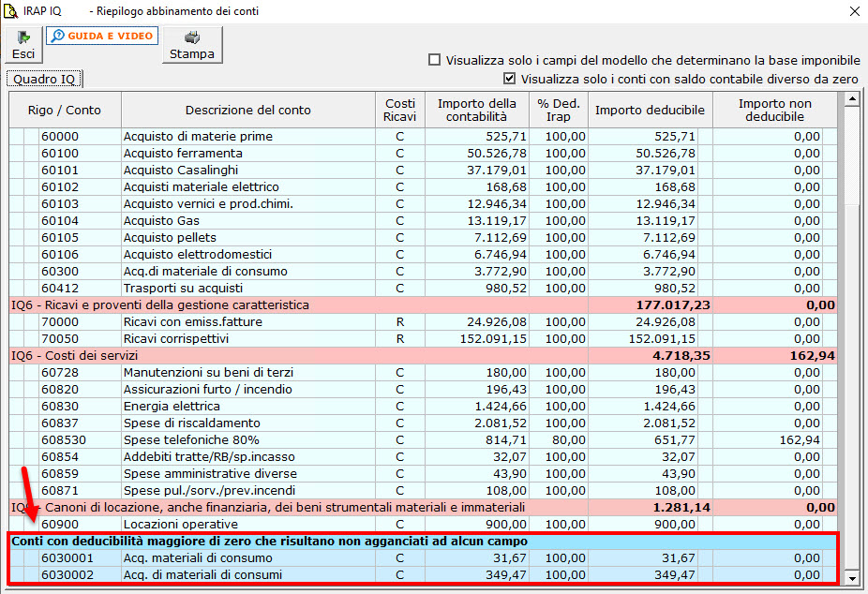Close the IRAP IQ window
This screenshot has height=594, width=868.
854,11
